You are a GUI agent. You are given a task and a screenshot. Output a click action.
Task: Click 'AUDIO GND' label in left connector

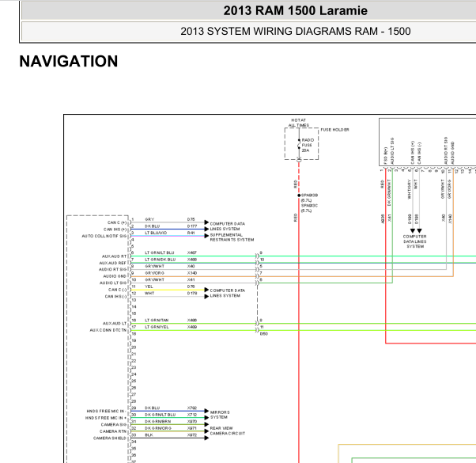(x=115, y=276)
